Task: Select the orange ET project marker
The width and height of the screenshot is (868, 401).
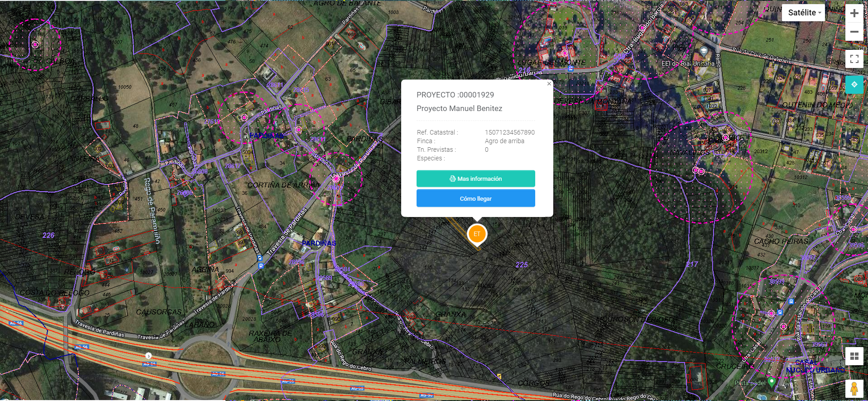Action: [477, 234]
